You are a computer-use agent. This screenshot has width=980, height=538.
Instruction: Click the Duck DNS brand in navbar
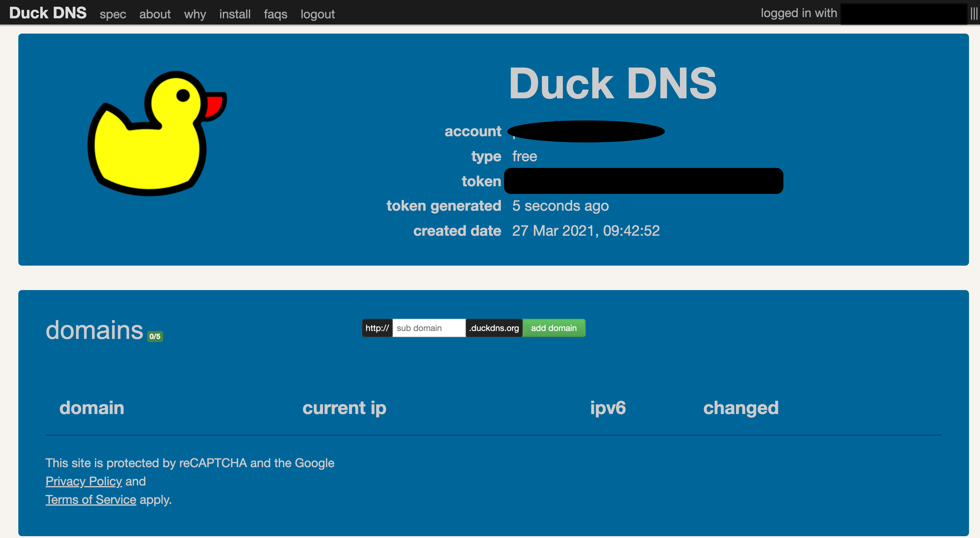(48, 13)
